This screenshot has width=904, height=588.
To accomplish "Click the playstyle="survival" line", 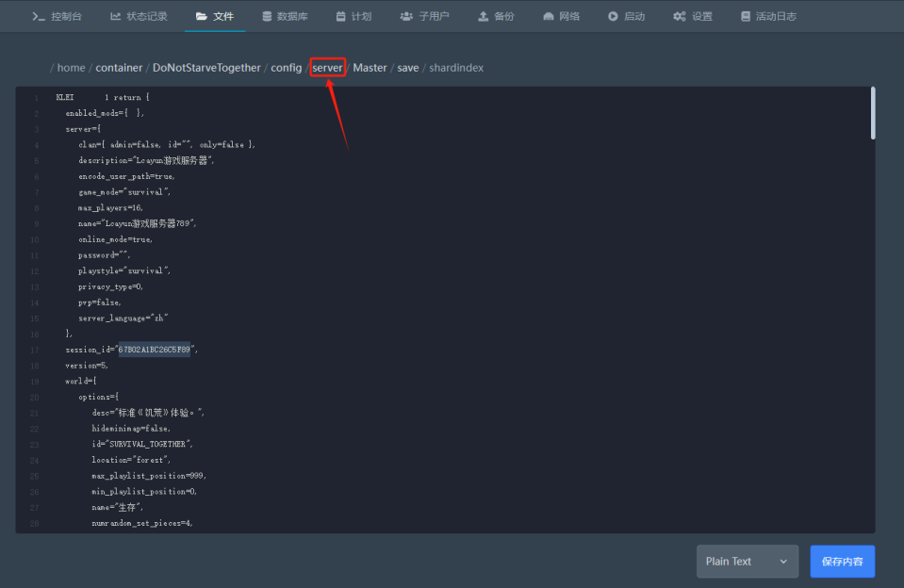I will pyautogui.click(x=124, y=271).
